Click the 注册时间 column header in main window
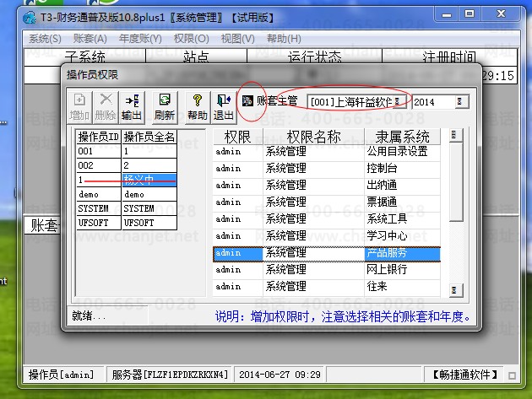The image size is (532, 399). click(x=449, y=57)
